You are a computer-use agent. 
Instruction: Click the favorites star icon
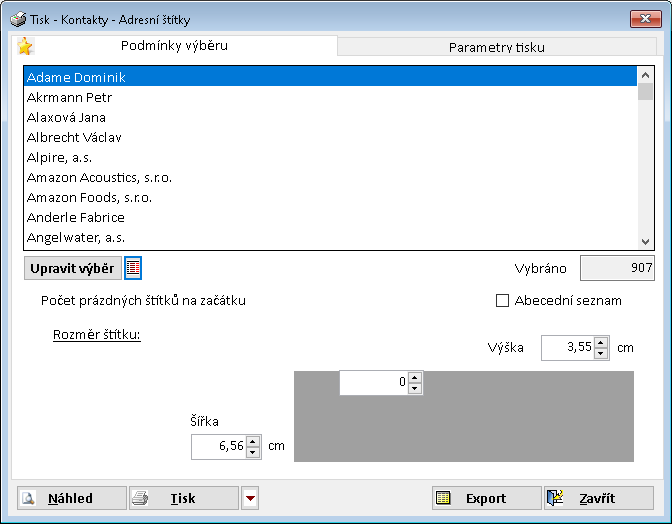point(25,46)
